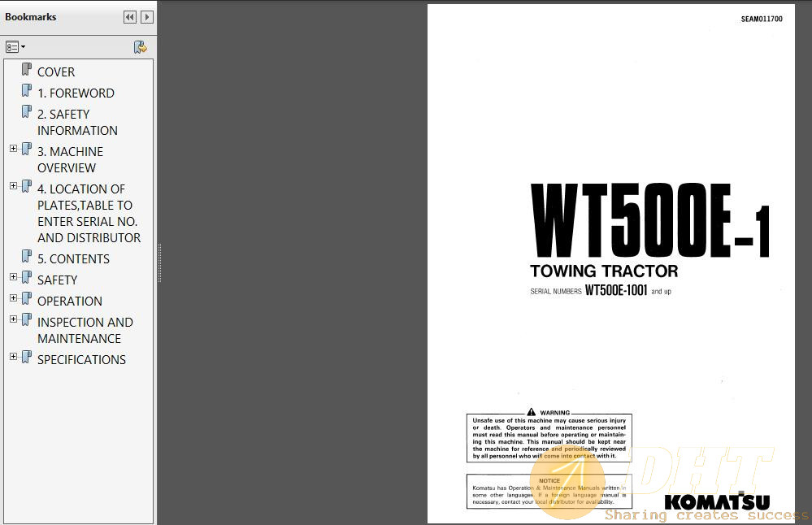Expand INSPECTION AND MAINTENANCE bookmark
The width and height of the screenshot is (812, 525).
coord(14,319)
